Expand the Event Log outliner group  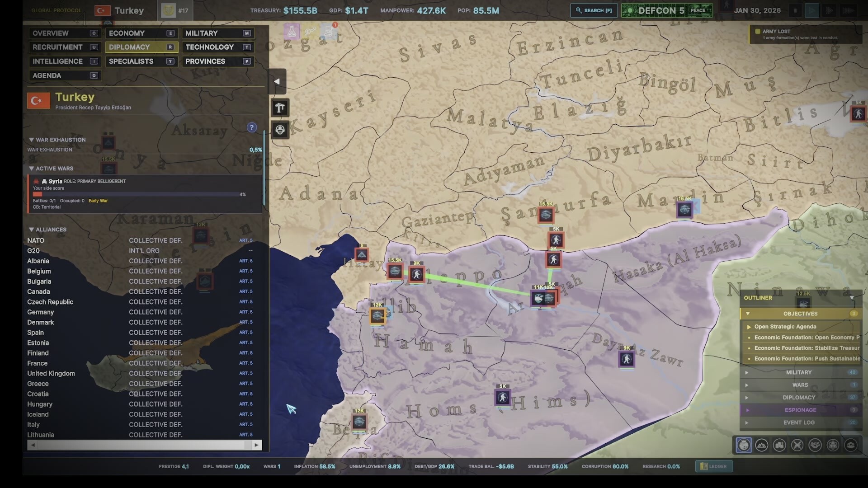click(x=746, y=423)
